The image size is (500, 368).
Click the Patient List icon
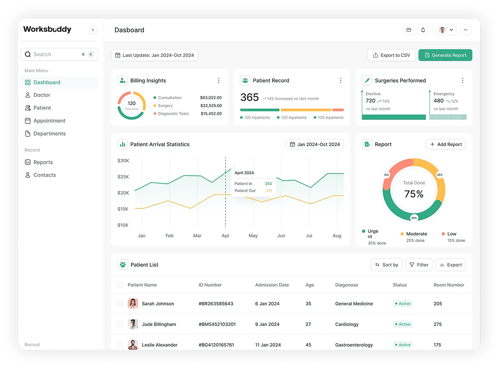tap(123, 265)
